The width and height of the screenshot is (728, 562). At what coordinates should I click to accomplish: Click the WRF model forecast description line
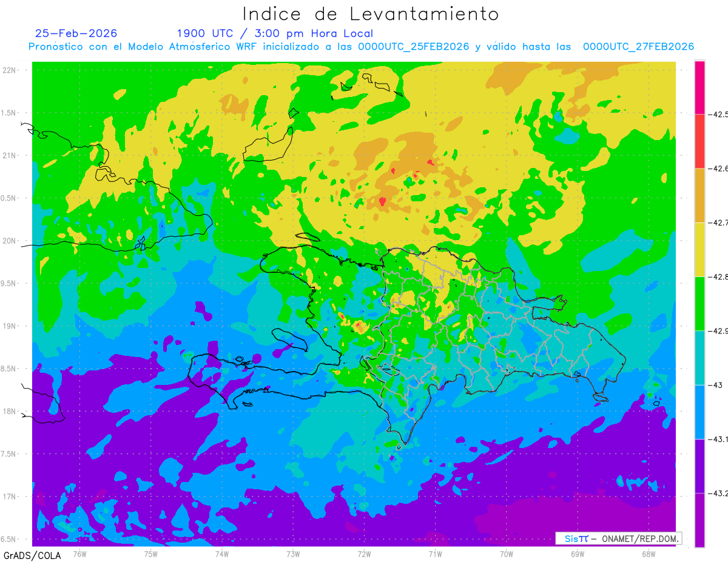click(361, 47)
